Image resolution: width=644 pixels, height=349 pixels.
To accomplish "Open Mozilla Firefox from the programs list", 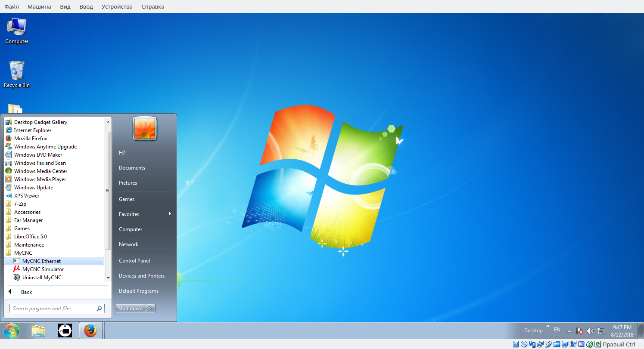I will point(31,139).
